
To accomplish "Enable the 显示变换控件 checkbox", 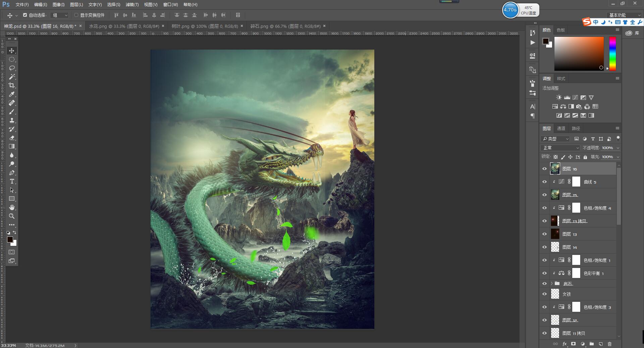I will click(x=76, y=15).
